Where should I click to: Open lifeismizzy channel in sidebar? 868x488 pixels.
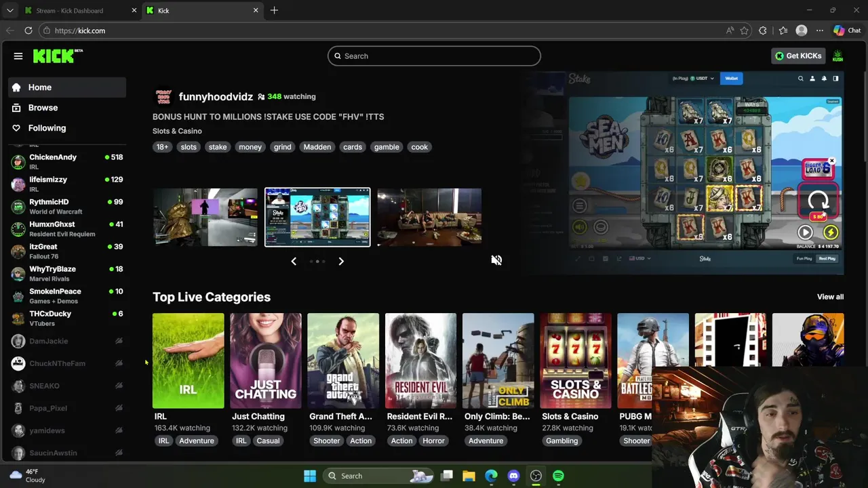66,184
